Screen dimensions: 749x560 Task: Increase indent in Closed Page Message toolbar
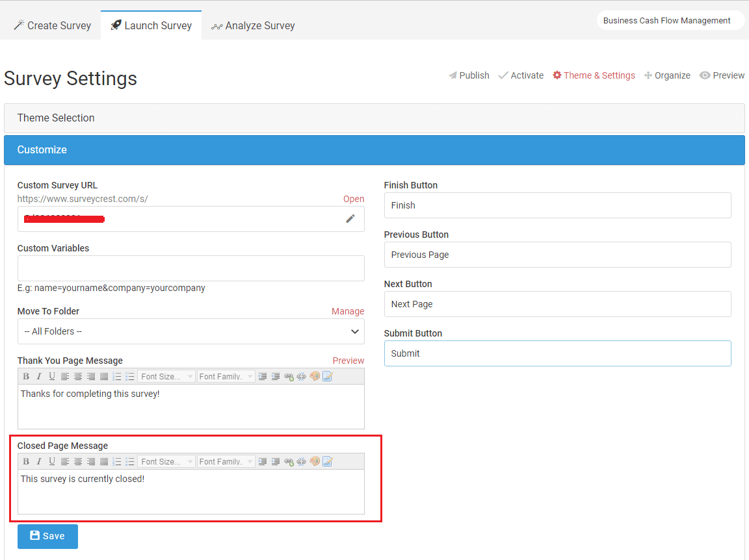[263, 462]
